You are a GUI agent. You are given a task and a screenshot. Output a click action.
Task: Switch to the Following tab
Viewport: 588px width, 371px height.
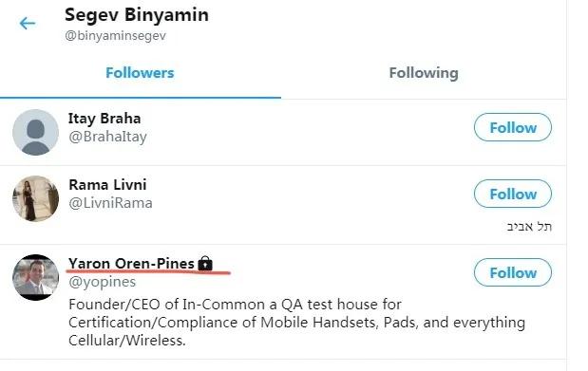click(424, 73)
